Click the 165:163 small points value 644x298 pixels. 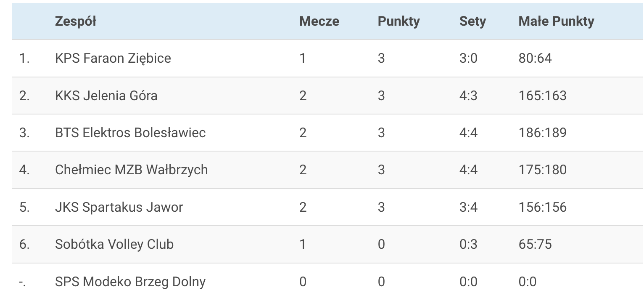542,96
